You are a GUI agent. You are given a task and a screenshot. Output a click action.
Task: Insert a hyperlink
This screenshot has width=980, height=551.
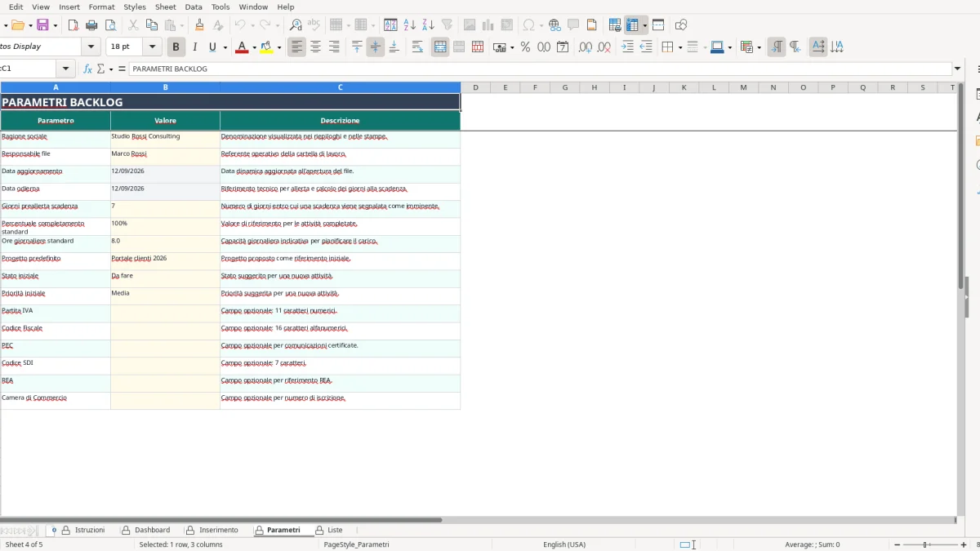555,25
